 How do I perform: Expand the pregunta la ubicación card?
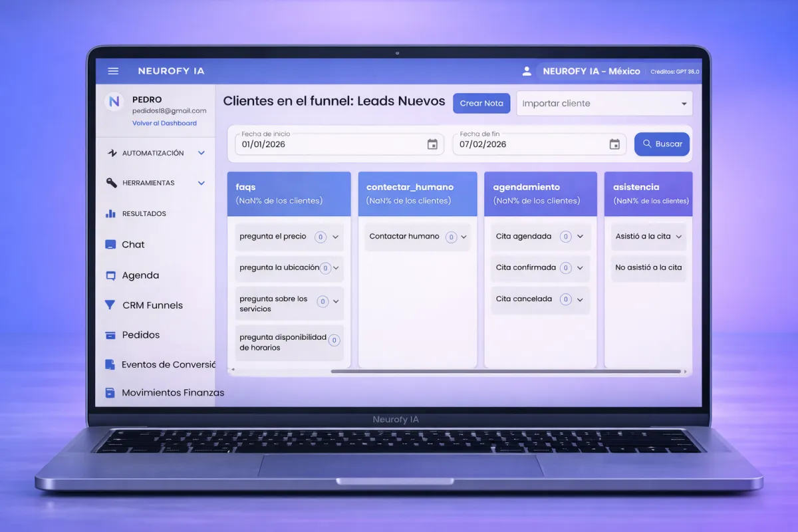click(336, 268)
